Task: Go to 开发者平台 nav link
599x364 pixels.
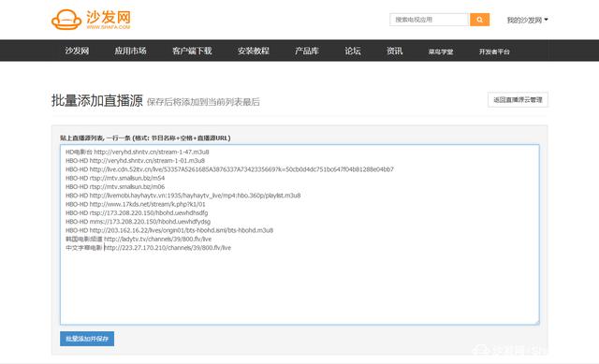Action: click(494, 51)
